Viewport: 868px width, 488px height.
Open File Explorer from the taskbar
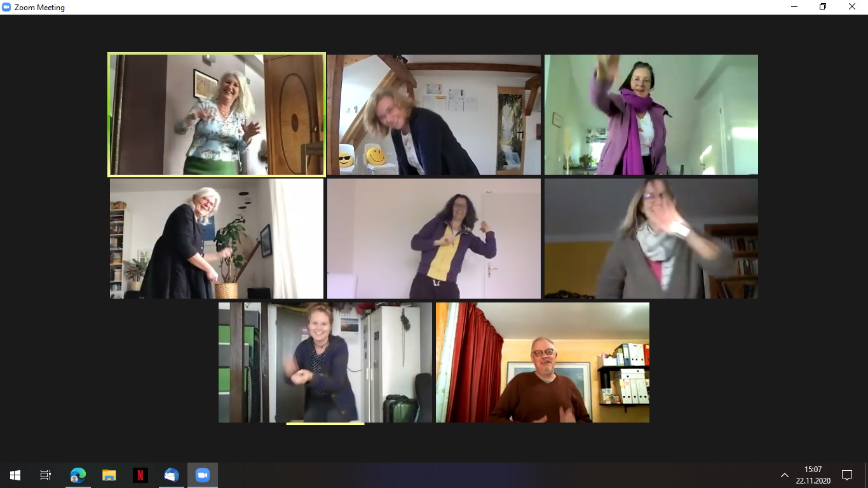(x=109, y=475)
